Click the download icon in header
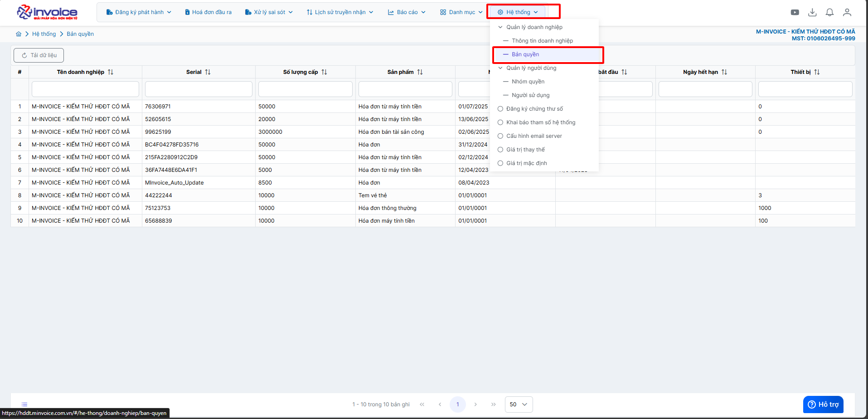This screenshot has height=419, width=868. coord(812,12)
